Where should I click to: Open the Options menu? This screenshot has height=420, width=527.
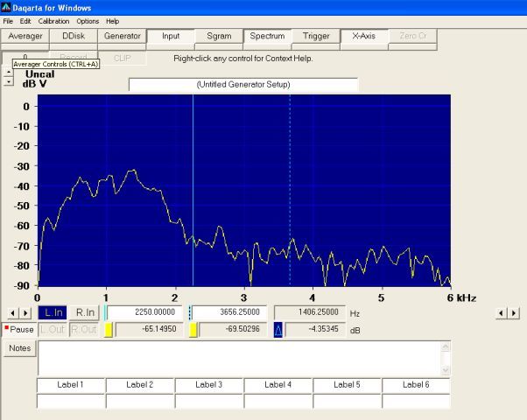point(88,21)
